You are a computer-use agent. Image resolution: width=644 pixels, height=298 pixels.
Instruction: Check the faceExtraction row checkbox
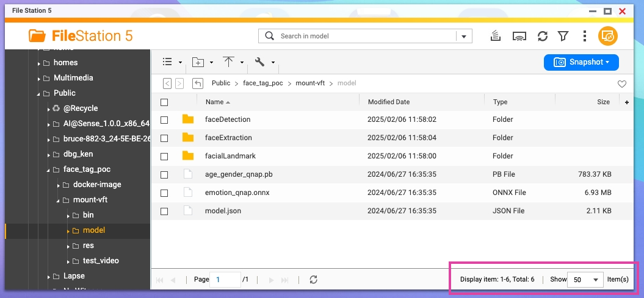click(x=164, y=138)
